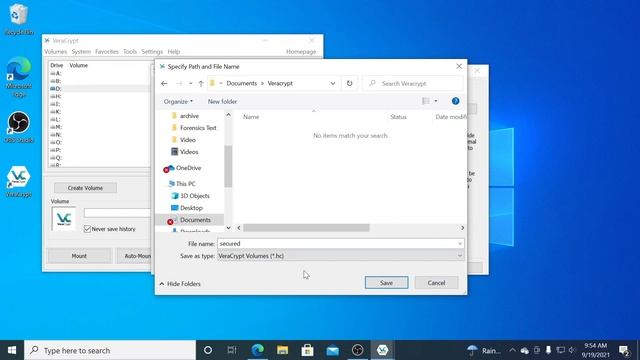Select Desktop in navigation pane
Viewport: 640px width, 360px height.
pos(191,208)
